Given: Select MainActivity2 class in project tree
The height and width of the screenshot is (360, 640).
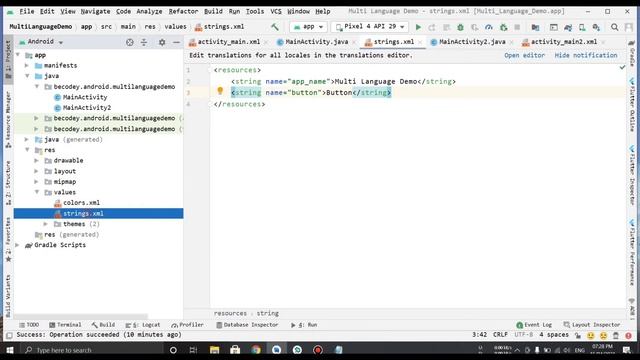Looking at the screenshot, I should [x=87, y=108].
